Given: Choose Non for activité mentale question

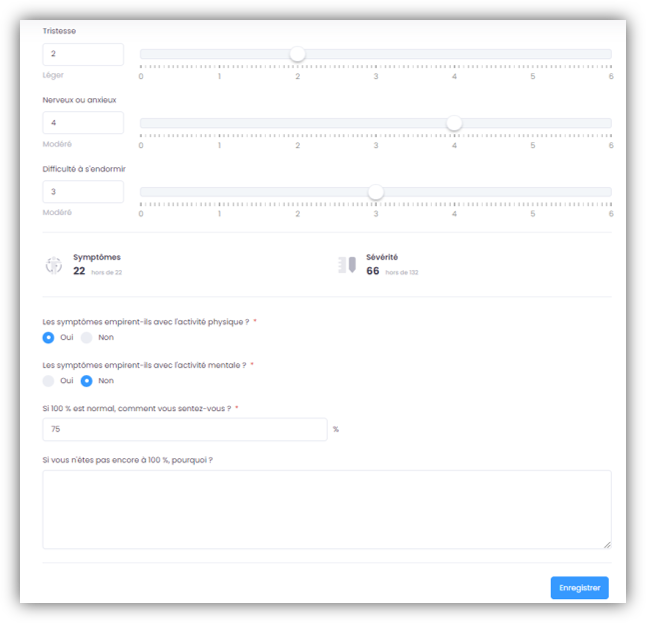Looking at the screenshot, I should click(87, 381).
